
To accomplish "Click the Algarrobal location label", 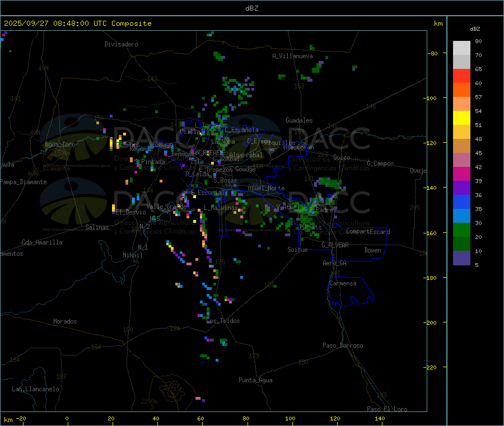I will [246, 155].
